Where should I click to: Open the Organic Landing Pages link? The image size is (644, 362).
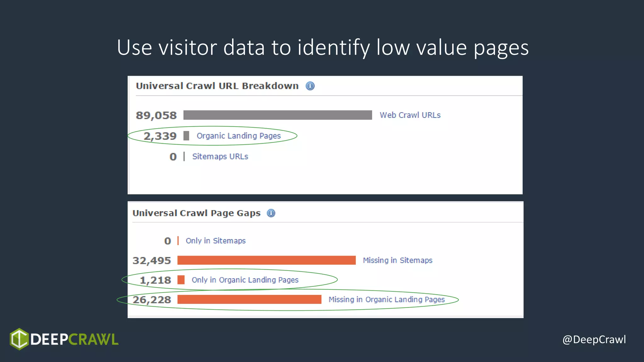(x=239, y=136)
